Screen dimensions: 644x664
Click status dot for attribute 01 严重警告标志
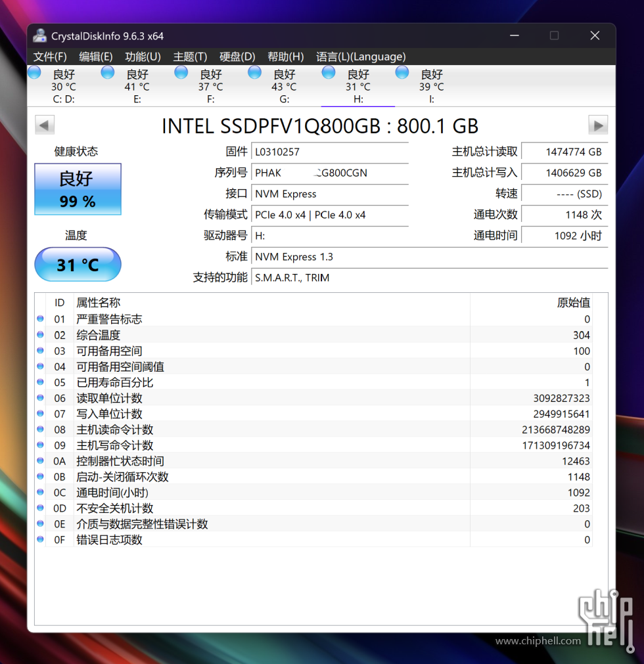40,319
